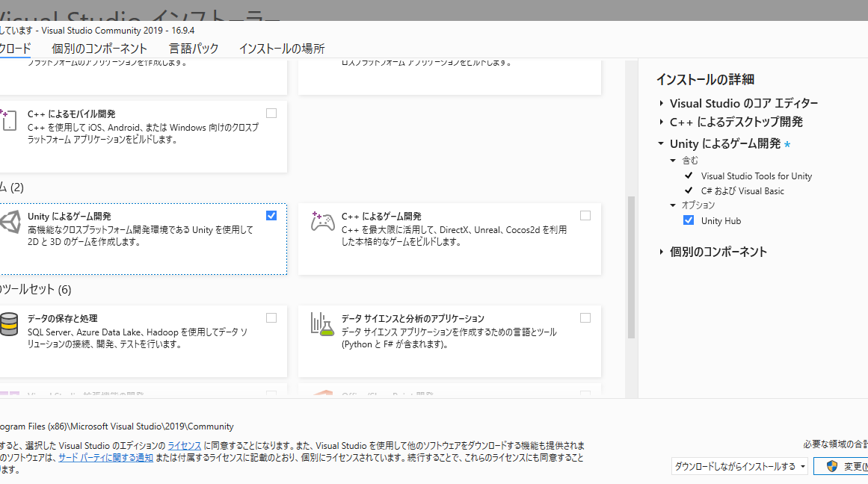Click the C++ mobile development icon
Image resolution: width=868 pixels, height=484 pixels.
point(9,122)
